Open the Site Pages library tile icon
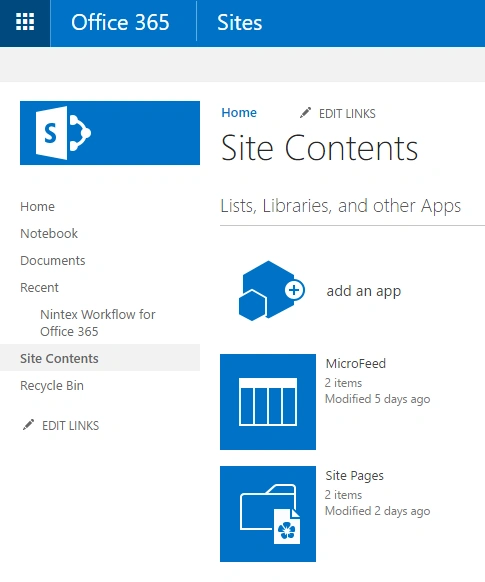 (x=268, y=514)
